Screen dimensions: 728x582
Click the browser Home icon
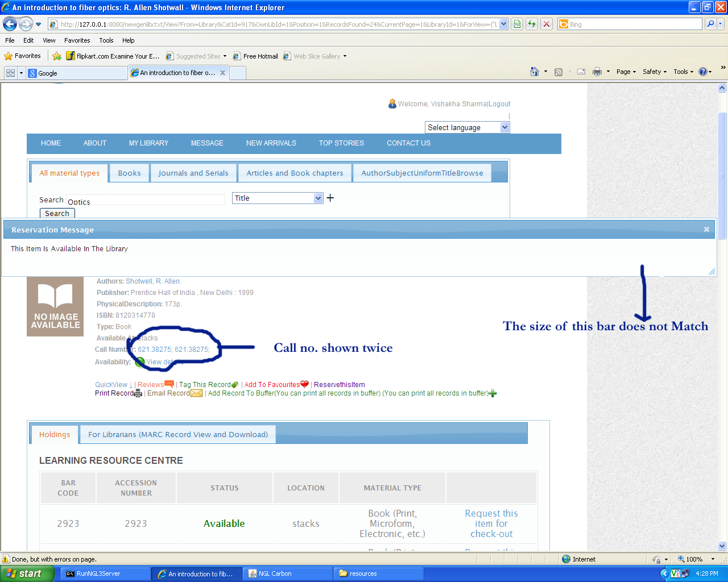click(x=534, y=72)
